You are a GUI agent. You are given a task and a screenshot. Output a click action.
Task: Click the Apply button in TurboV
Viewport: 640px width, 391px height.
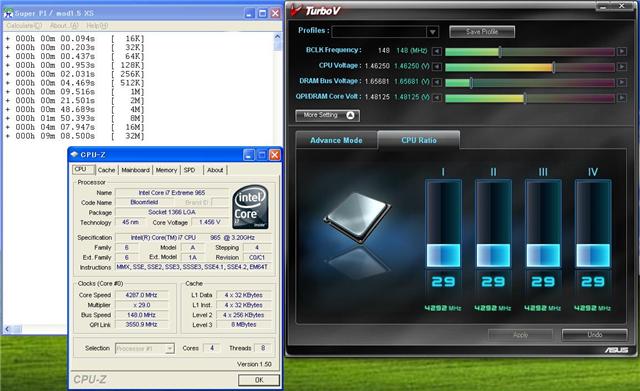click(x=520, y=335)
